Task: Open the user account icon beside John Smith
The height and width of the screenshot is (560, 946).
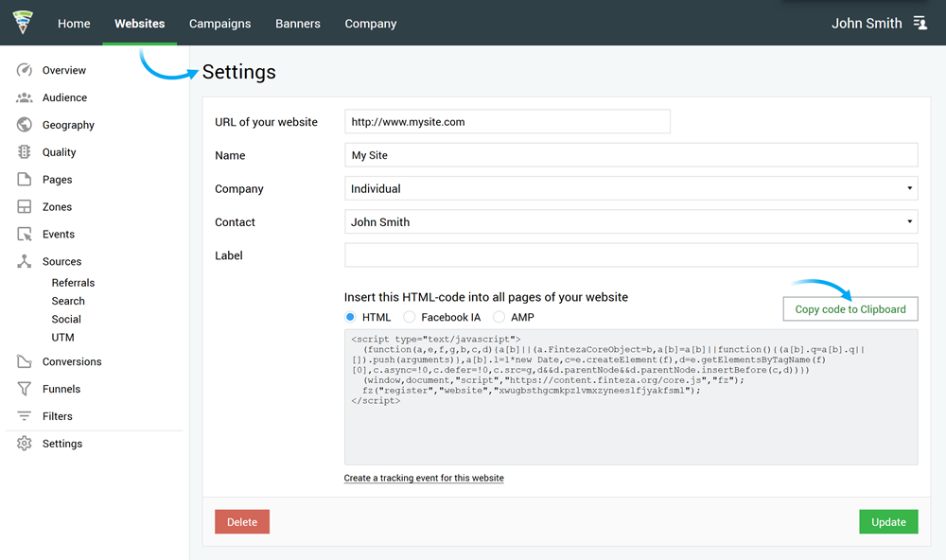Action: 920,23
